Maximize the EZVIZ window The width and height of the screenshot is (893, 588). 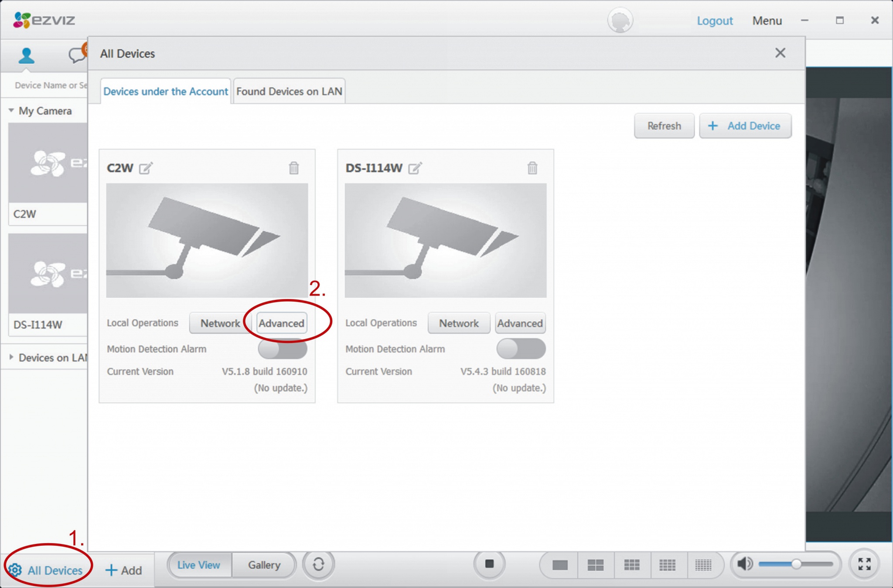click(x=840, y=20)
